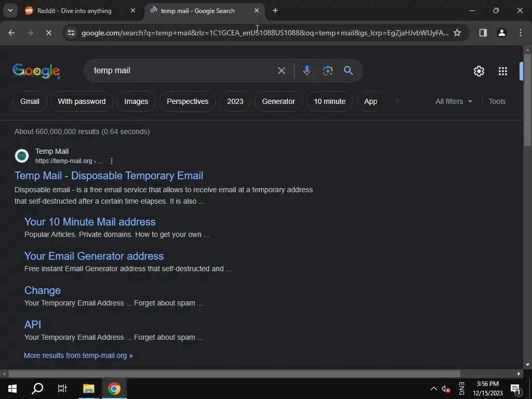Image resolution: width=532 pixels, height=399 pixels.
Task: Close the Reddit tab
Action: (x=133, y=10)
